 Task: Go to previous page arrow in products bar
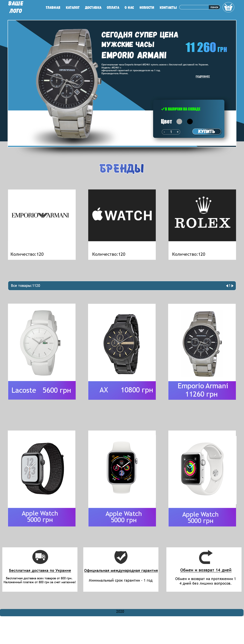227,285
